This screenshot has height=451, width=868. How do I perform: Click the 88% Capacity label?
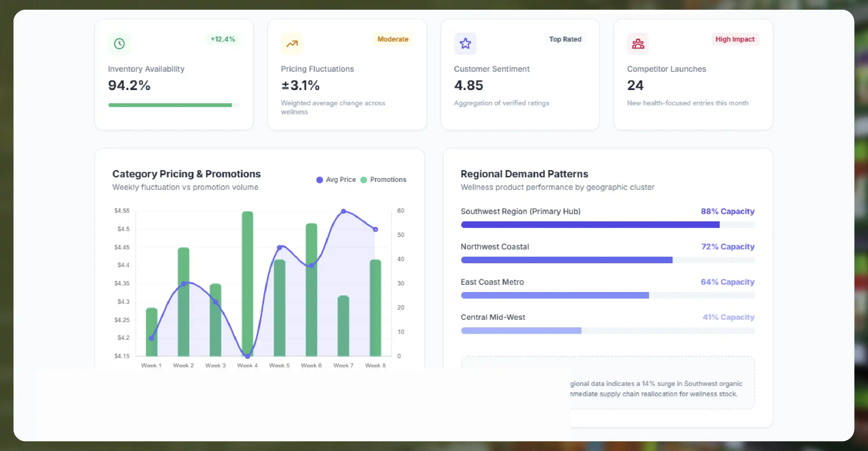click(728, 211)
